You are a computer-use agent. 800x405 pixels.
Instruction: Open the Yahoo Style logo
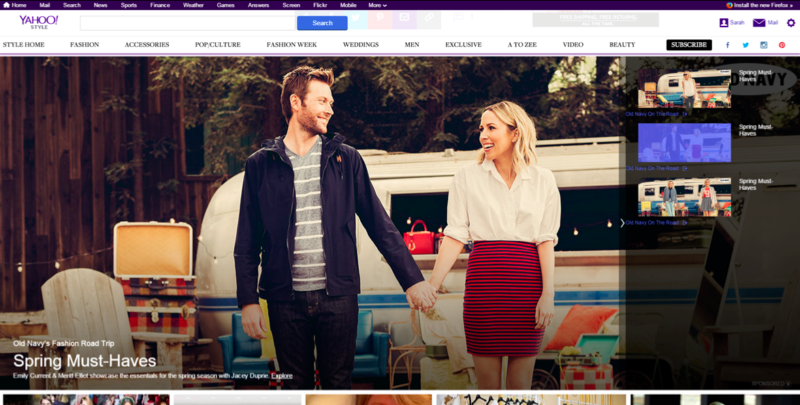click(x=39, y=22)
